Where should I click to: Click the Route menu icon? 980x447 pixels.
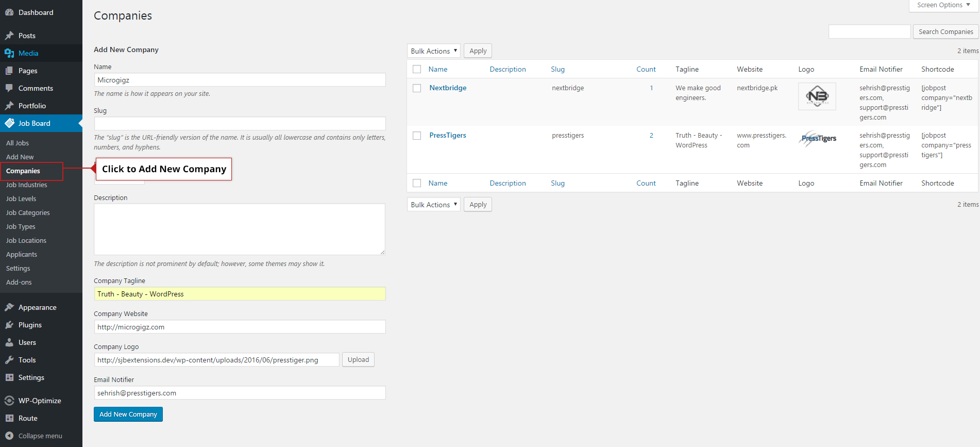(x=9, y=418)
